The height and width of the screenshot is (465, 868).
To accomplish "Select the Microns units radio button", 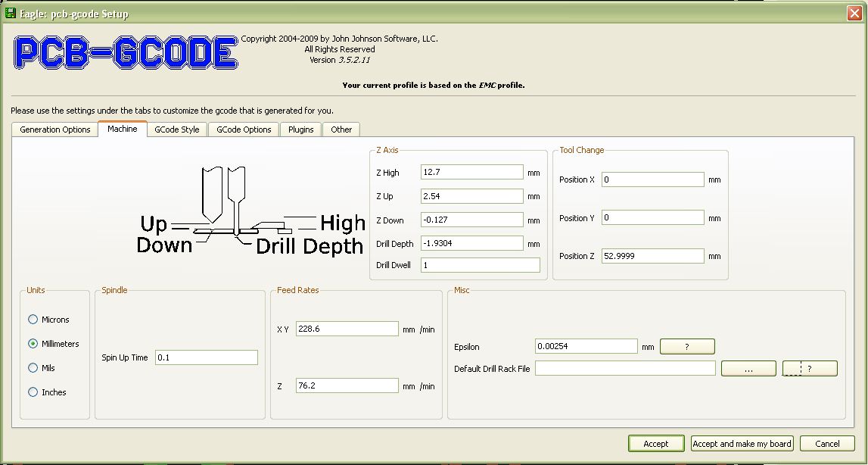I will [33, 320].
